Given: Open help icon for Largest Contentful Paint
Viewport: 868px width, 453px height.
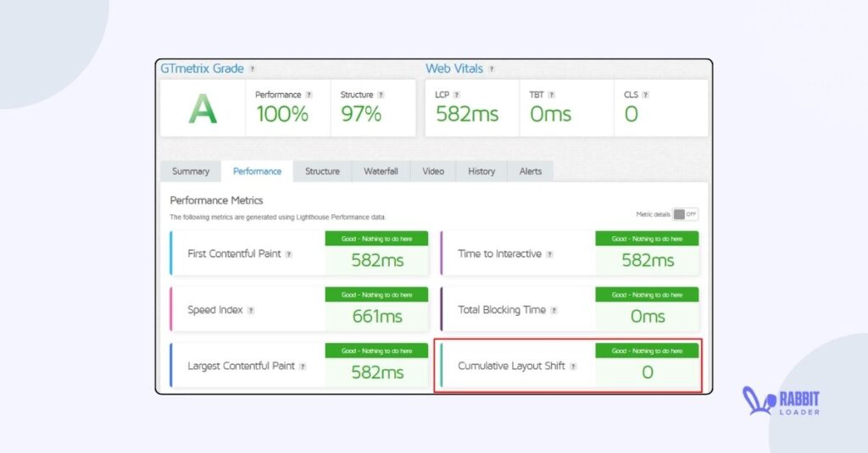Looking at the screenshot, I should point(303,366).
